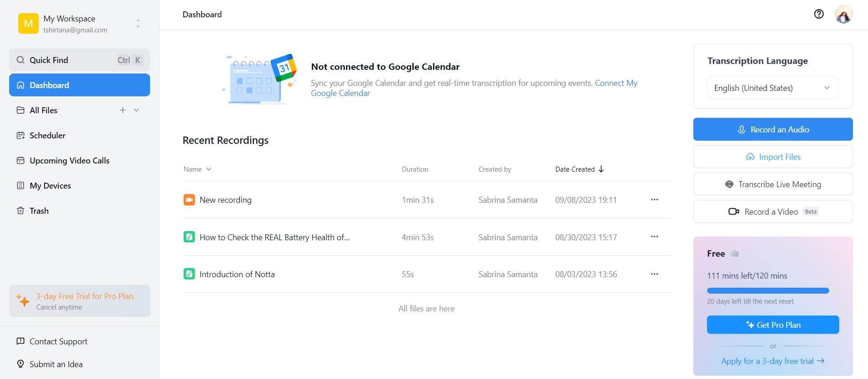Open the help question mark icon
Viewport: 868px width, 379px height.
point(819,14)
